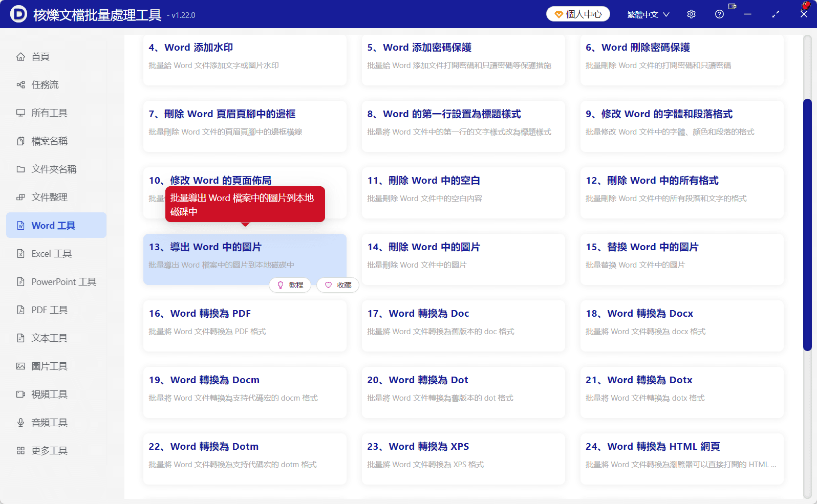817x504 pixels.
Task: Click the monitor icon beside 所有工具
Action: pyautogui.click(x=20, y=113)
